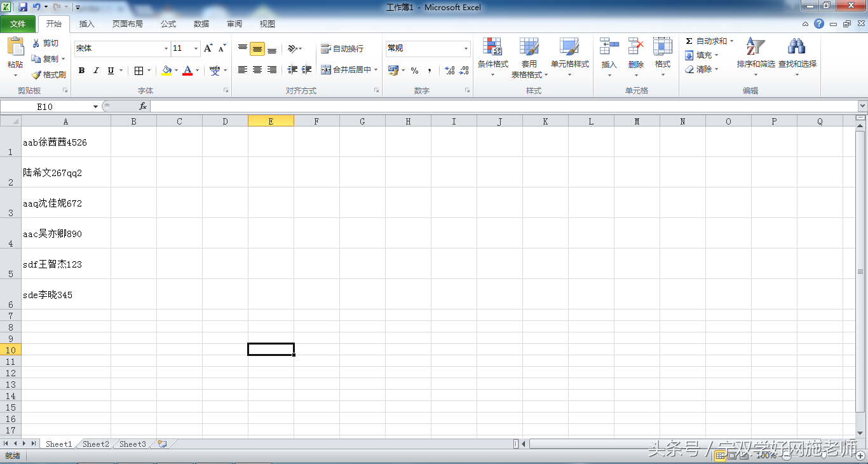Toggle bottom vertical alignment

click(272, 48)
